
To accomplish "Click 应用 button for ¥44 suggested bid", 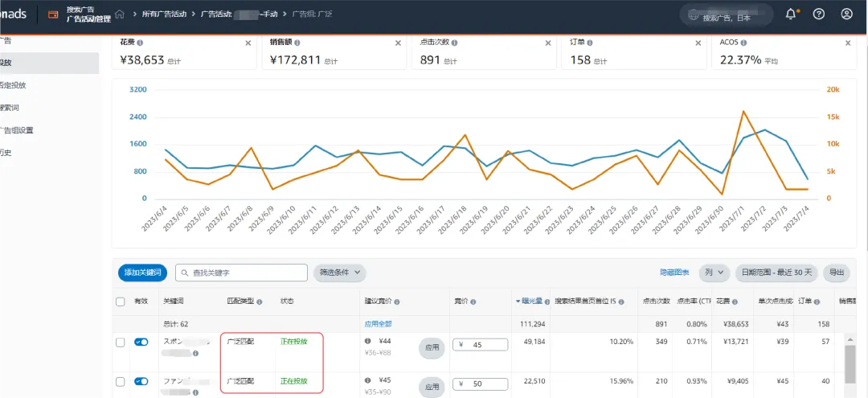I will (432, 348).
